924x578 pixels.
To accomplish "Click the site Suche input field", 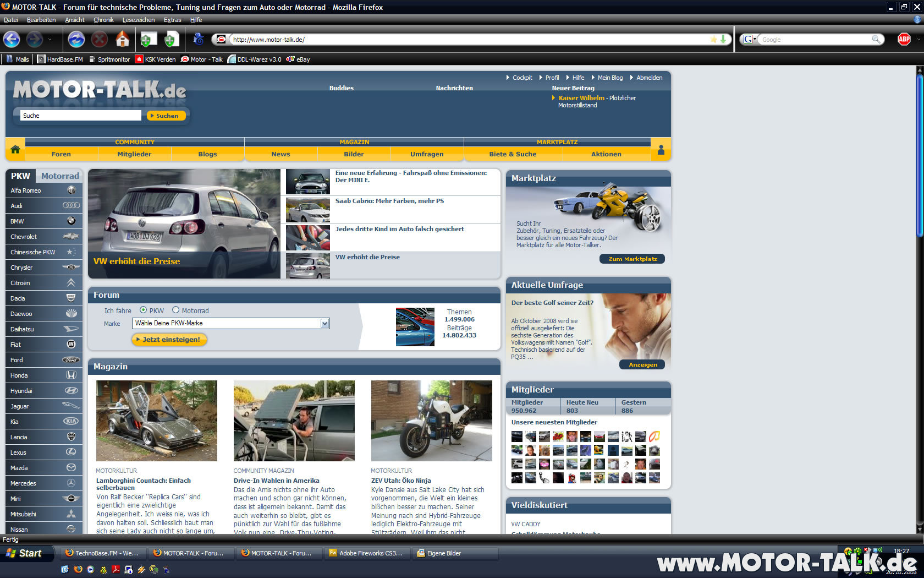I will pyautogui.click(x=81, y=116).
